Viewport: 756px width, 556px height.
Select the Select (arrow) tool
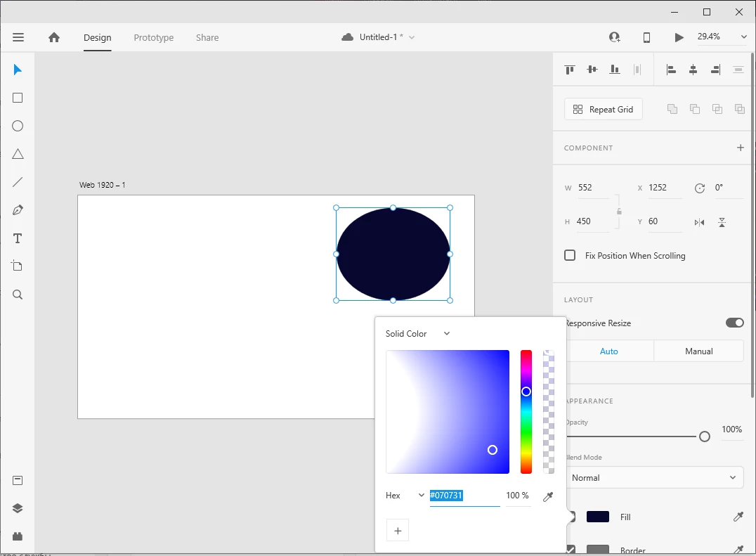(18, 70)
